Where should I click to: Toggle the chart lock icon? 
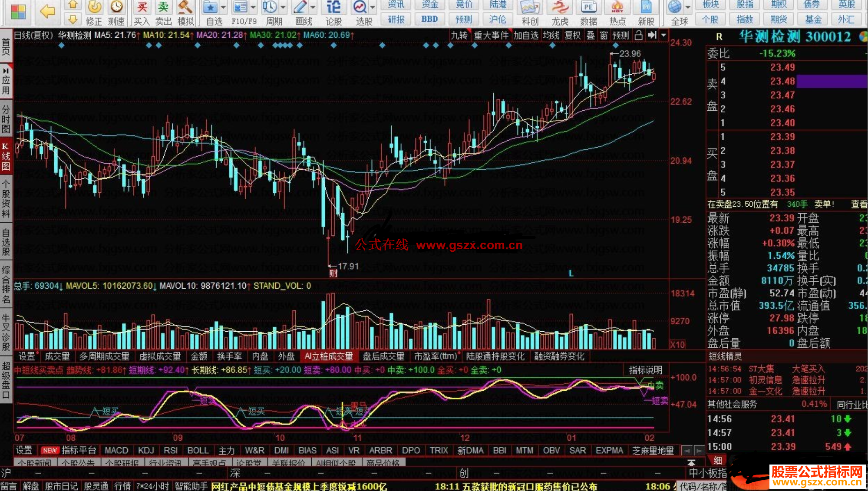click(638, 35)
